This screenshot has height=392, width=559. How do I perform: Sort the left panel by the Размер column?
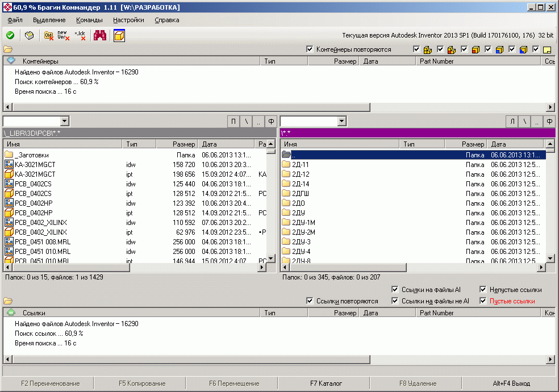(x=177, y=144)
